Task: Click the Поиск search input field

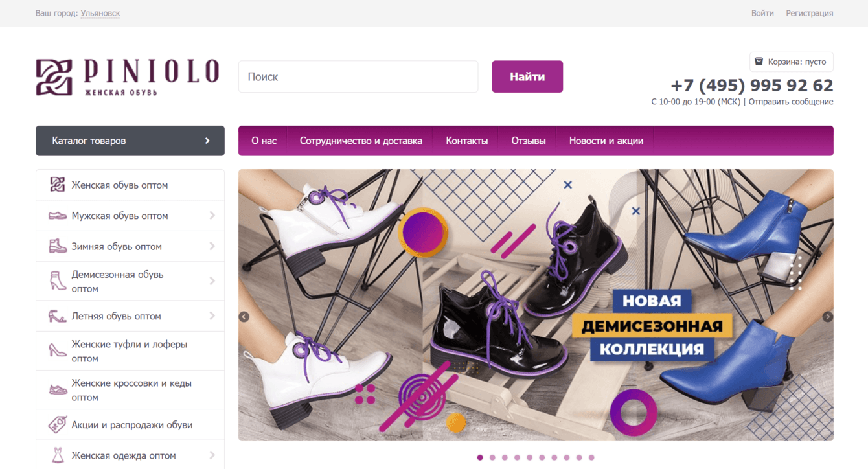Action: click(x=358, y=76)
